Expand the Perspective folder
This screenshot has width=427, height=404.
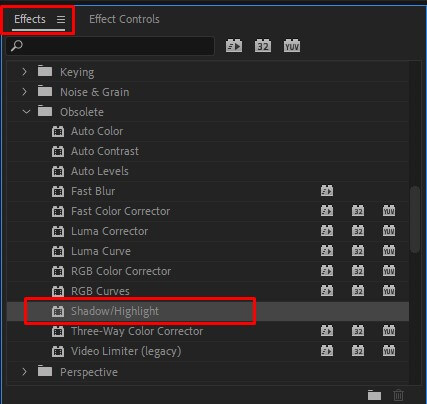[x=24, y=371]
